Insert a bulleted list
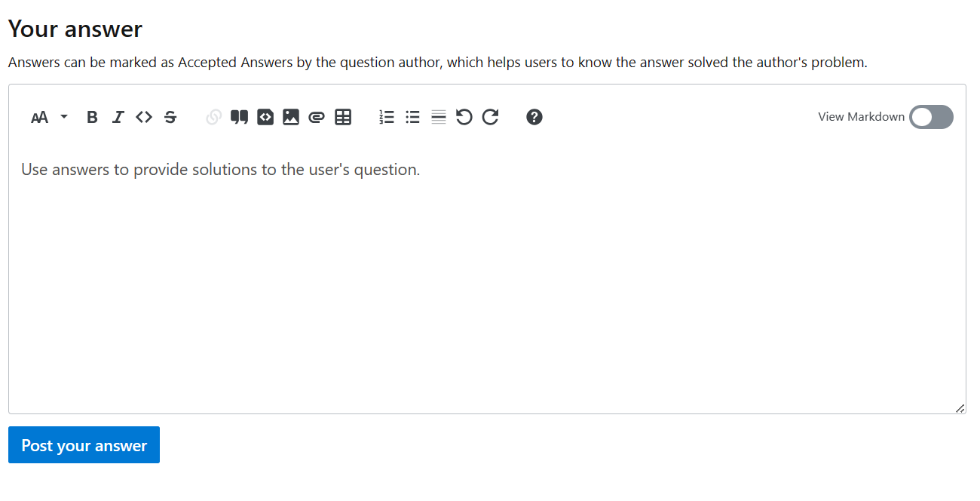Viewport: 980px width, 501px height. [412, 117]
